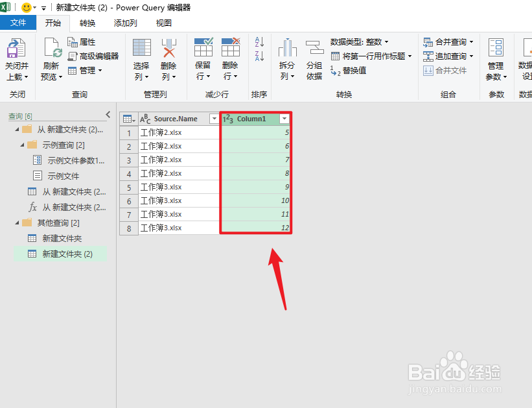532x408 pixels.
Task: Click the Manage Parameters (管理参数) icon
Action: pos(496,47)
